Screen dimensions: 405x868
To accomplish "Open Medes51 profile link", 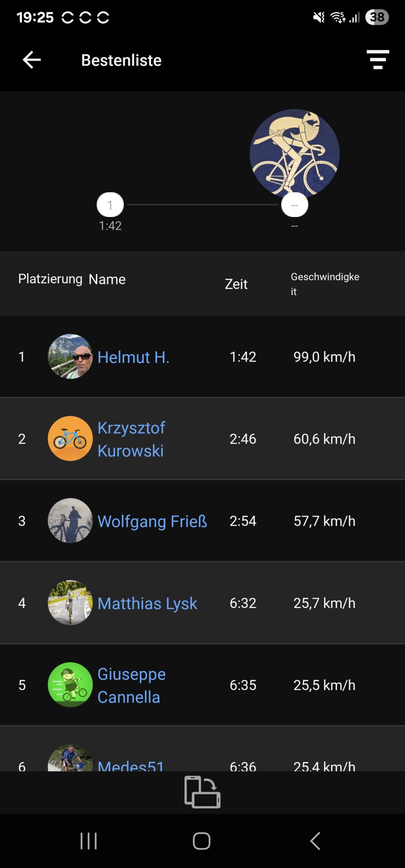I will (x=131, y=766).
